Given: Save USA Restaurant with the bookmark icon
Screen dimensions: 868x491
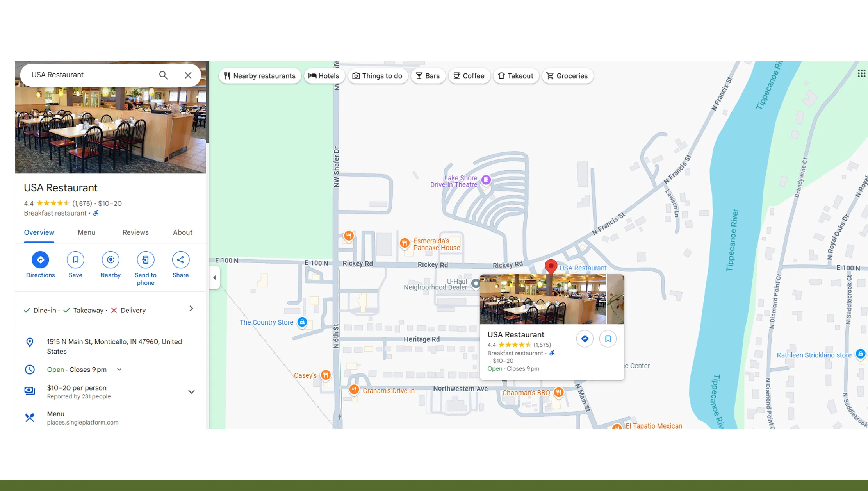Looking at the screenshot, I should (75, 260).
